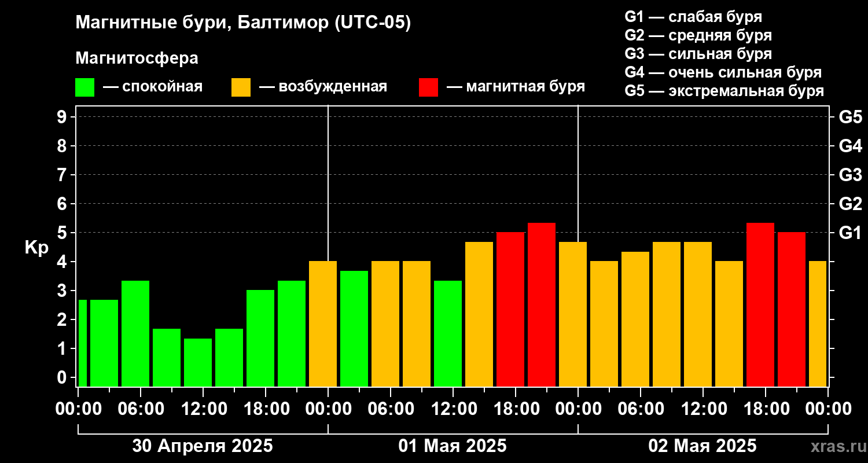
Task: Click the red Kp 5 bar on 02 Мая
Action: (792, 309)
